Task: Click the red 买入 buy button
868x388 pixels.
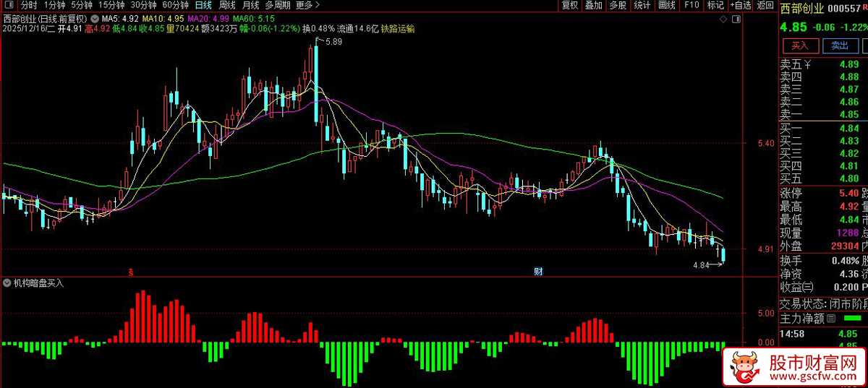Action: 800,46
